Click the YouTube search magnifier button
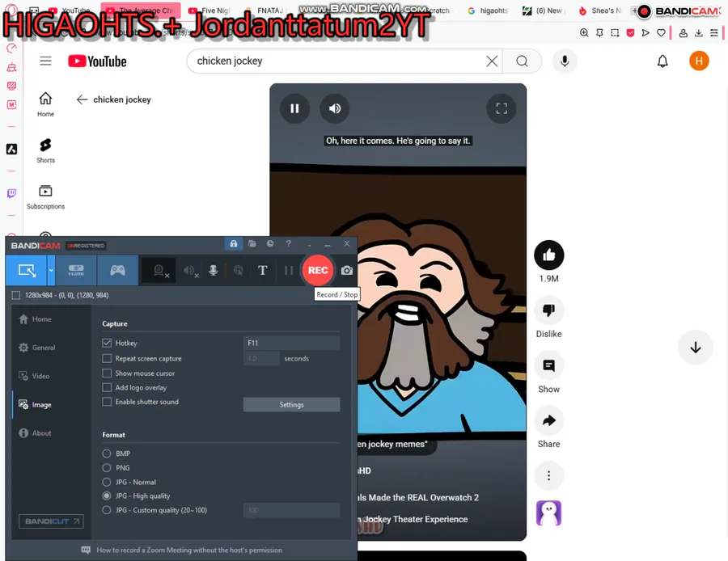 point(522,61)
